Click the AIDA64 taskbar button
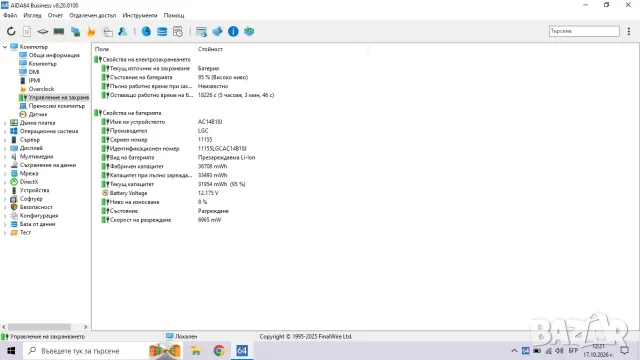The image size is (640, 360). 242,351
